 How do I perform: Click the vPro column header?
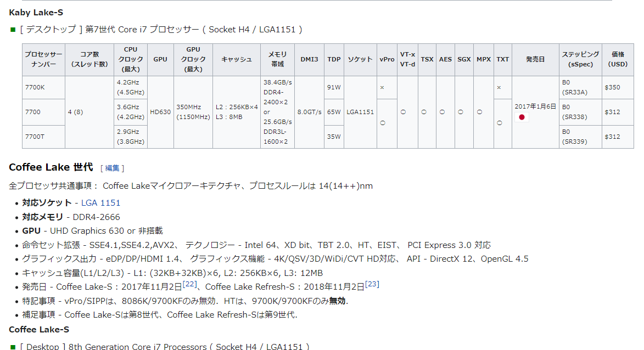click(387, 59)
